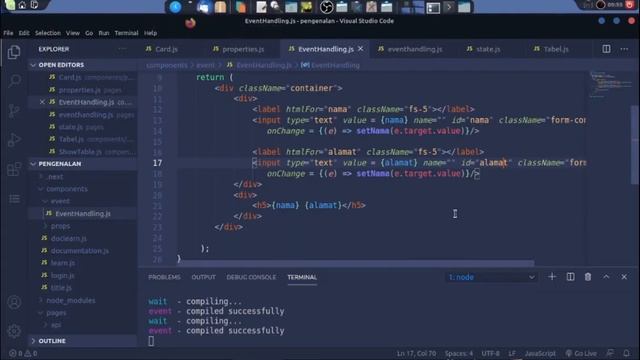Switch to the DEBUG CONSOLE panel tab
This screenshot has height=360, width=640.
[x=251, y=277]
